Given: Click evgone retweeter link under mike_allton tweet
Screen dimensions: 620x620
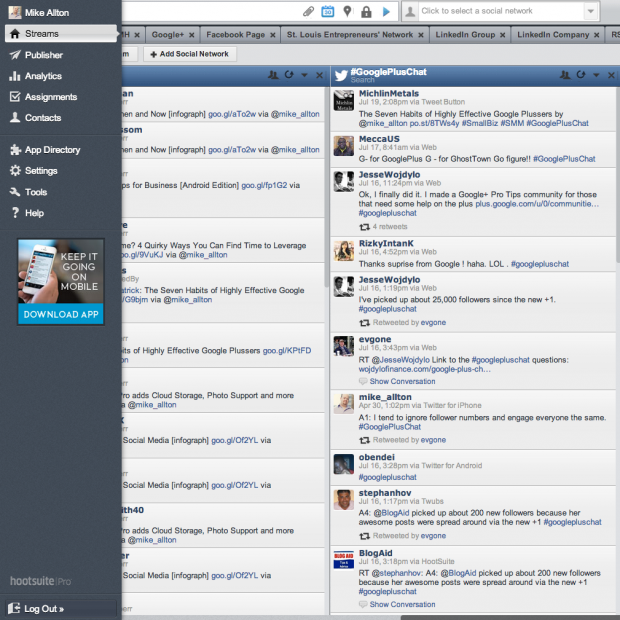Looking at the screenshot, I should (433, 440).
